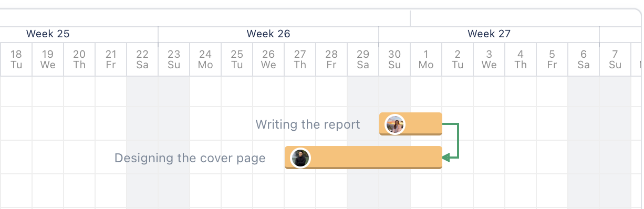Click the Week 26 header
Viewport: 644px width, 209px height.
[268, 34]
